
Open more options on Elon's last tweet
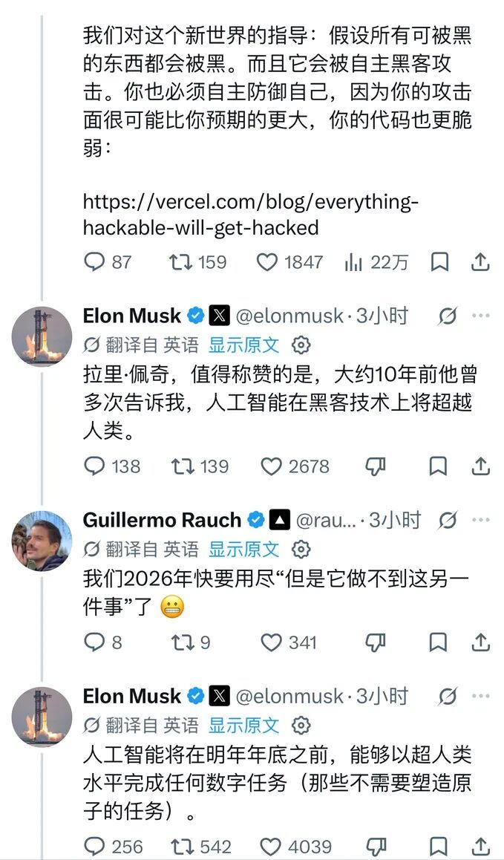click(480, 696)
